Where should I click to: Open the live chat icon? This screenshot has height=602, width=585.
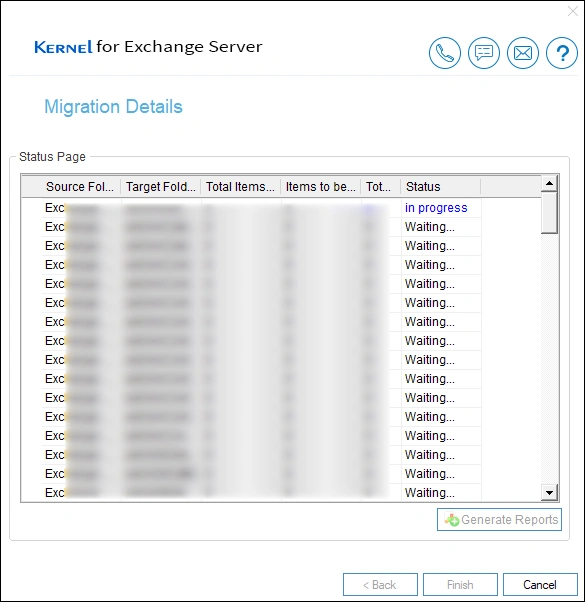(484, 53)
